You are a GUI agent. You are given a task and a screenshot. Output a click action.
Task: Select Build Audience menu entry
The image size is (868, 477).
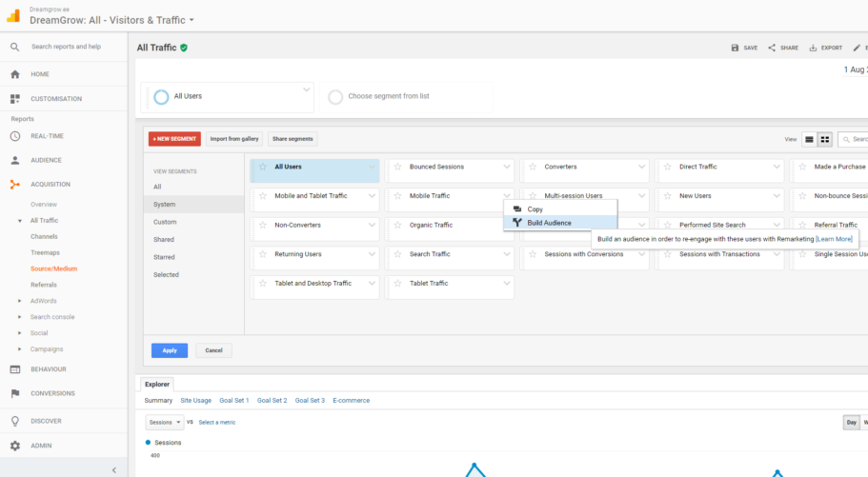pyautogui.click(x=560, y=223)
